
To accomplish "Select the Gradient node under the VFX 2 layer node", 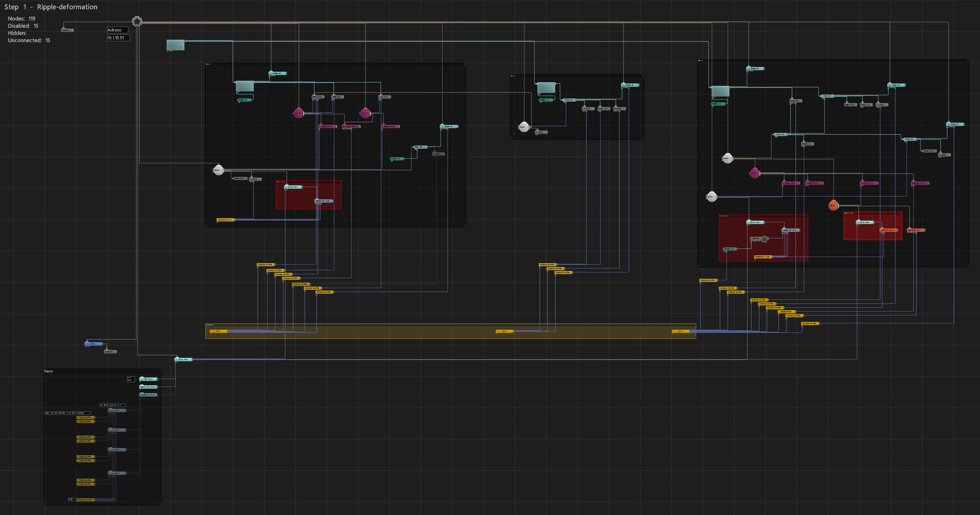I will point(545,100).
